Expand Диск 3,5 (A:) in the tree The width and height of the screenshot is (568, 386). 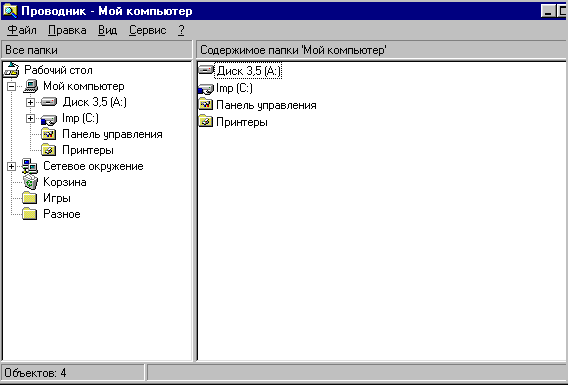pos(30,102)
